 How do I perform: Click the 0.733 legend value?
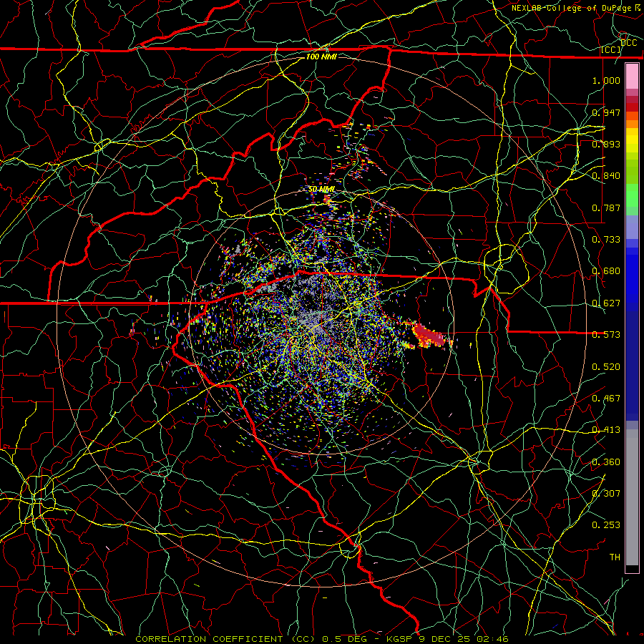point(606,240)
